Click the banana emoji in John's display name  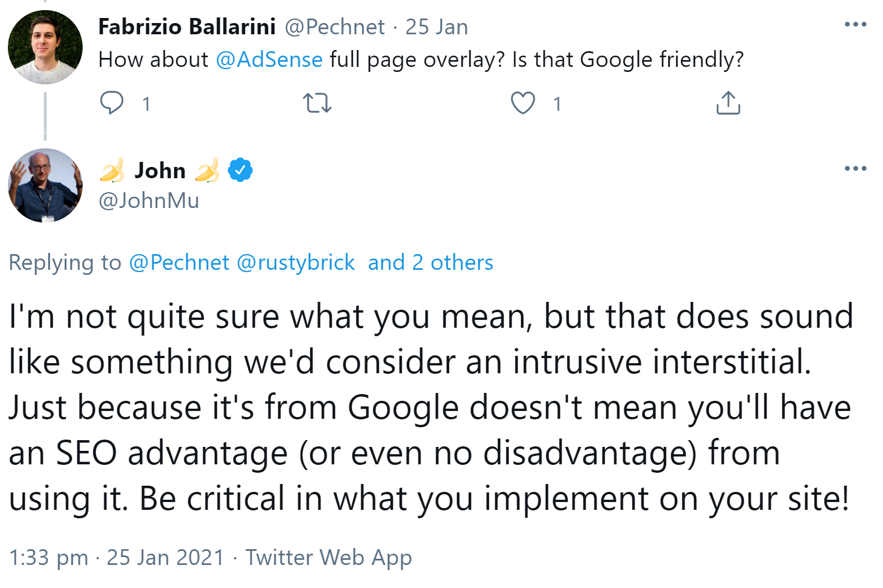coord(112,170)
